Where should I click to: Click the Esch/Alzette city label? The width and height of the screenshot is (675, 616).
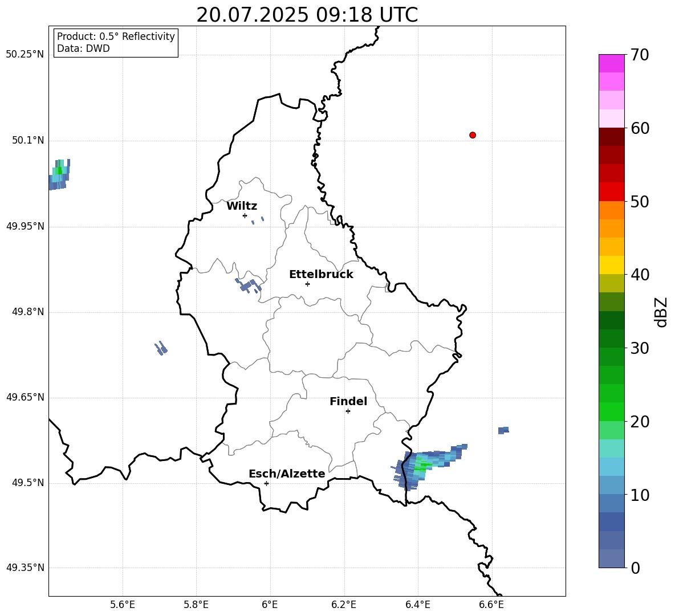(x=287, y=474)
